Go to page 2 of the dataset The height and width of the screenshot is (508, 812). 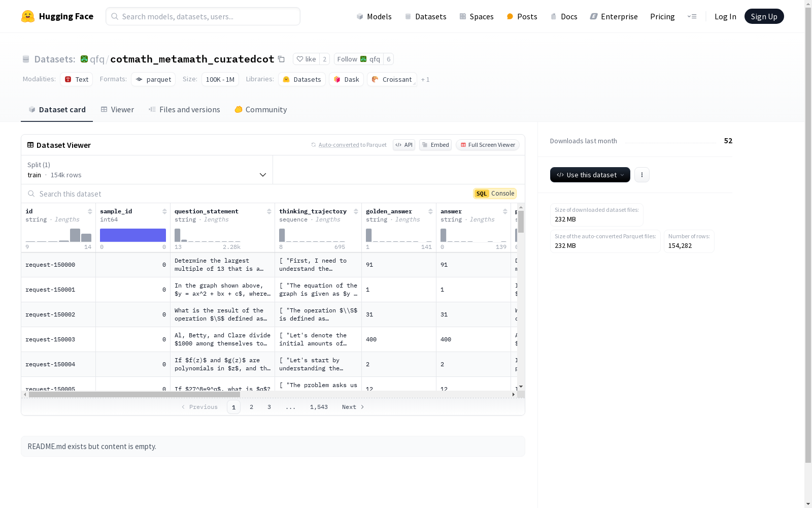click(x=251, y=407)
